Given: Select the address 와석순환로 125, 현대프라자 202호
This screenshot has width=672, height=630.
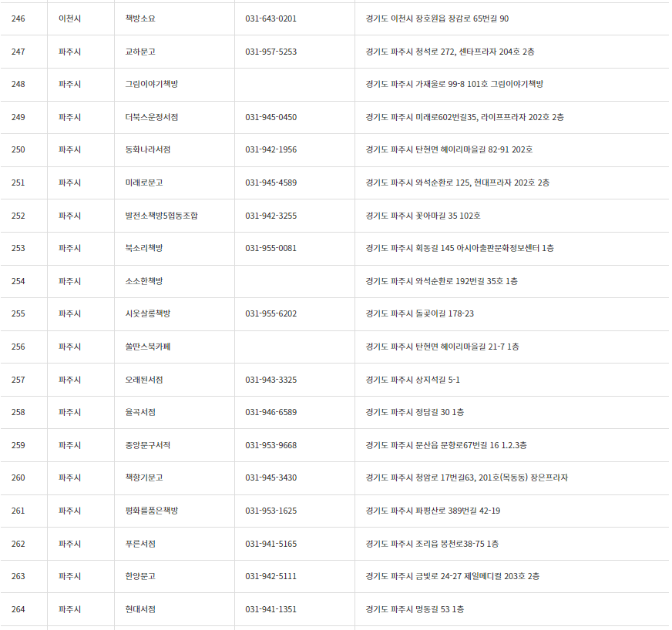Looking at the screenshot, I should (457, 183).
